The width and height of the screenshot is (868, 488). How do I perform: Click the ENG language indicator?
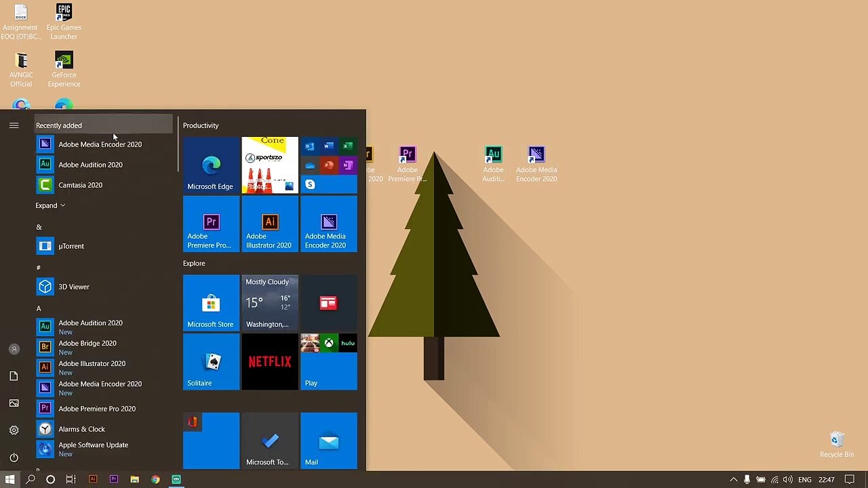[805, 480]
